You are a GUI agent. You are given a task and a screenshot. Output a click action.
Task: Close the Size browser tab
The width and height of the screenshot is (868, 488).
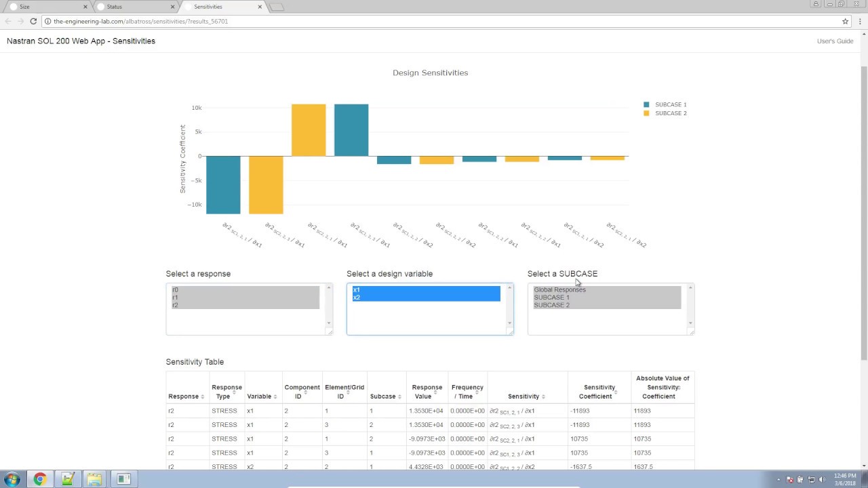(85, 7)
